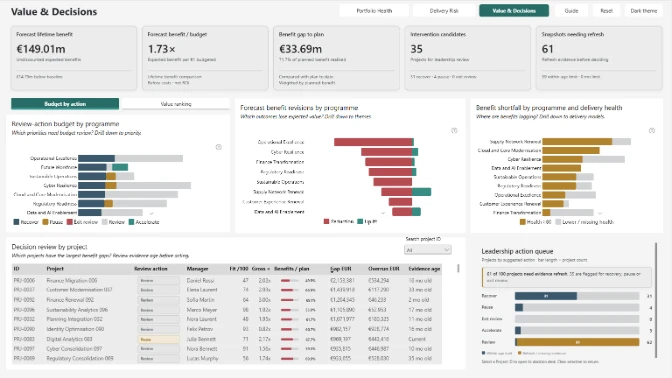Select the Recover bar in Leadership action queue
This screenshot has width=672, height=378.
[x=546, y=296]
